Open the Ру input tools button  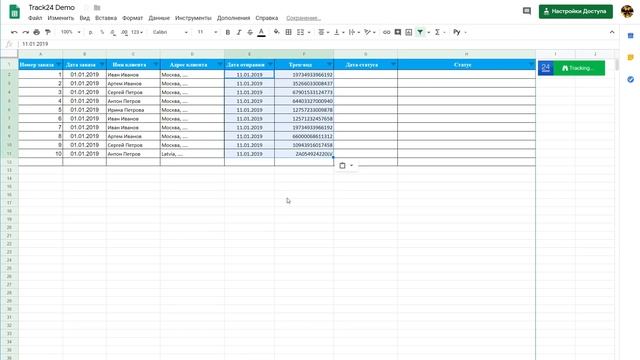coord(457,32)
